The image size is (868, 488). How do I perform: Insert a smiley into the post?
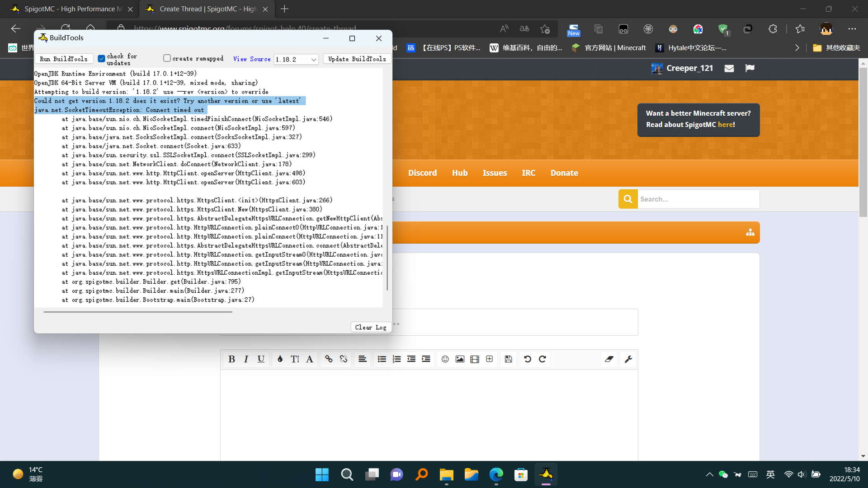tap(445, 359)
